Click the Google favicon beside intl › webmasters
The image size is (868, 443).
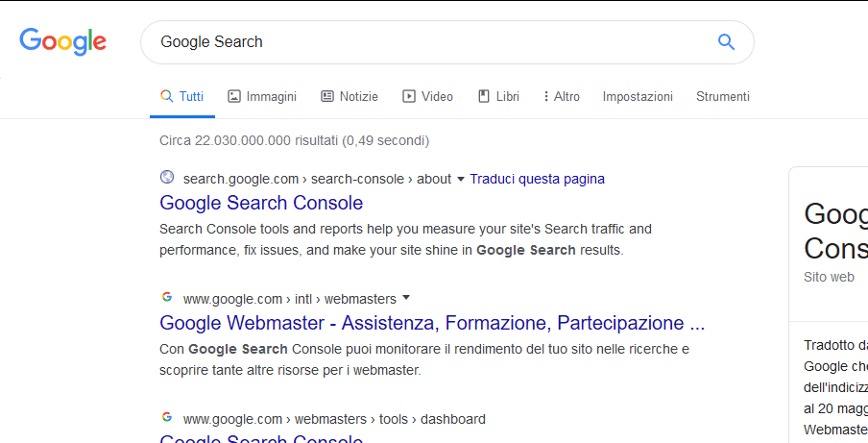click(167, 298)
